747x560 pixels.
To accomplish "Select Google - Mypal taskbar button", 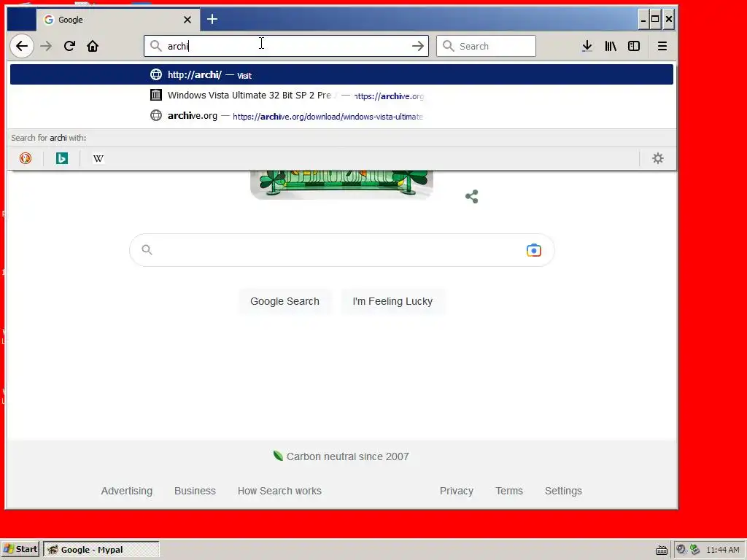I will point(101,550).
